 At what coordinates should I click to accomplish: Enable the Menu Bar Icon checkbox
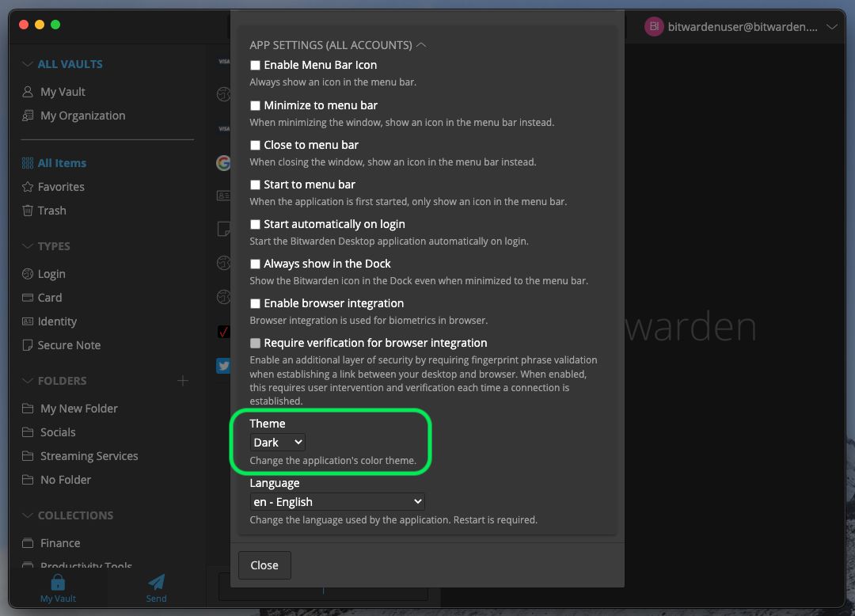click(x=255, y=66)
